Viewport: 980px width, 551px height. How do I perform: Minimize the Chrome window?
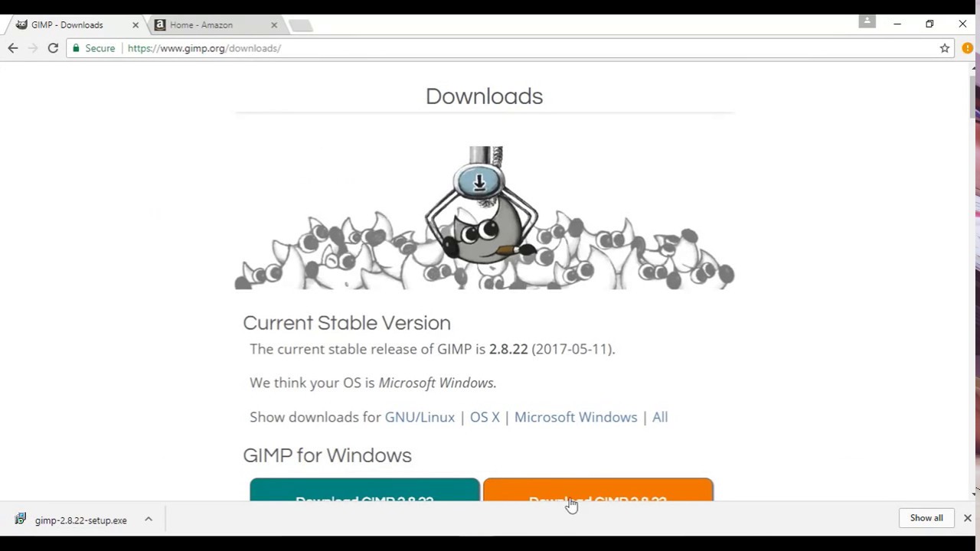coord(897,24)
